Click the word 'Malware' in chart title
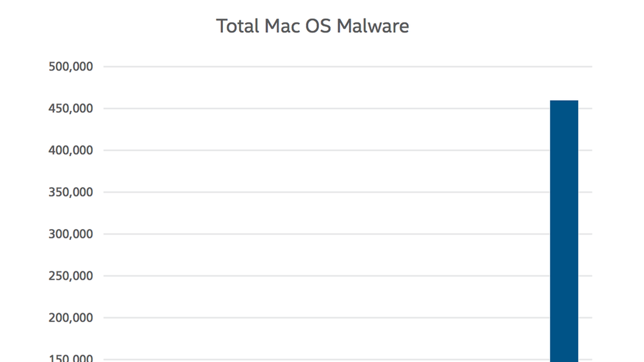This screenshot has height=362, width=644. [373, 26]
